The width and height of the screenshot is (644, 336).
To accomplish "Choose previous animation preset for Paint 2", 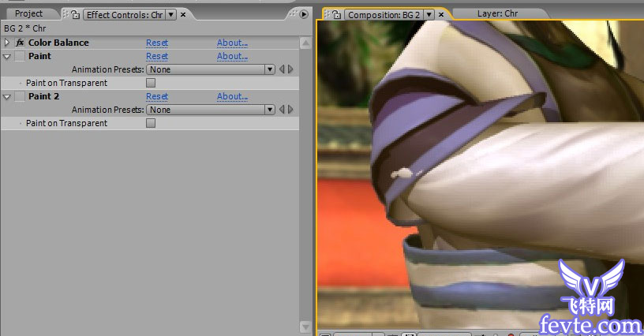I will pos(282,110).
